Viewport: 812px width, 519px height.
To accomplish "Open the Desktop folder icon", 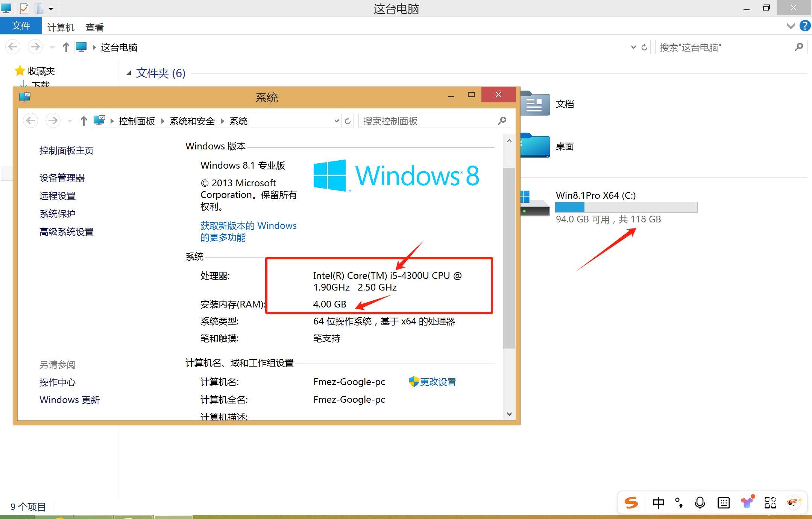I will point(534,145).
